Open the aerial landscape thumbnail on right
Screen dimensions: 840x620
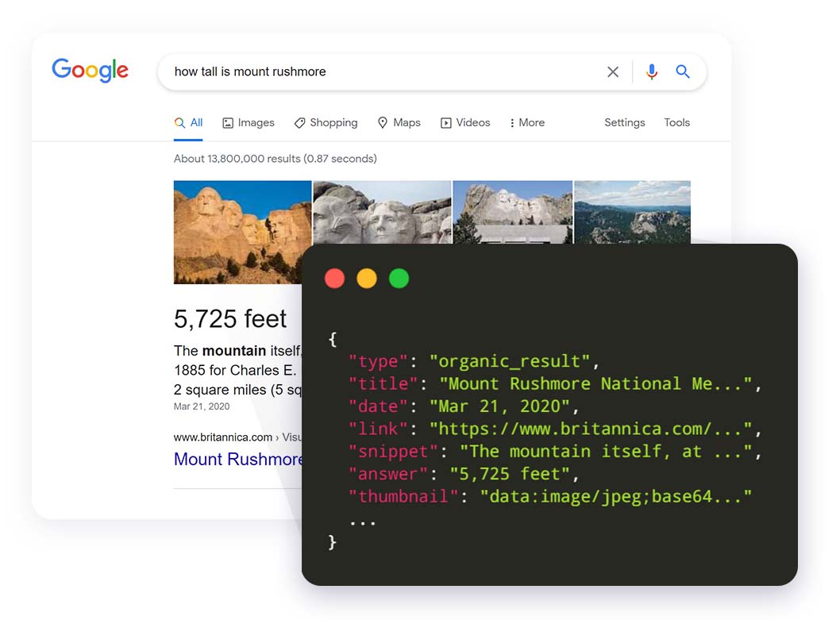click(632, 211)
